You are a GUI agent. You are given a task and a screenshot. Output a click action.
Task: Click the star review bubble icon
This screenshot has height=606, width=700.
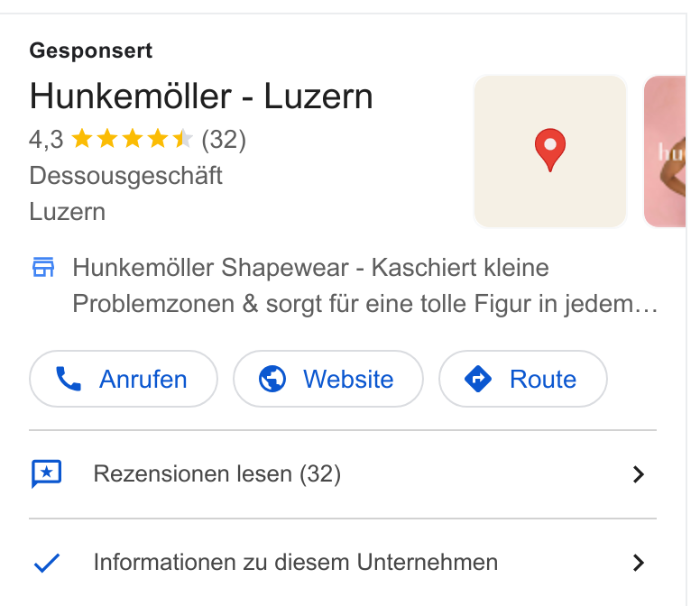[x=46, y=474]
